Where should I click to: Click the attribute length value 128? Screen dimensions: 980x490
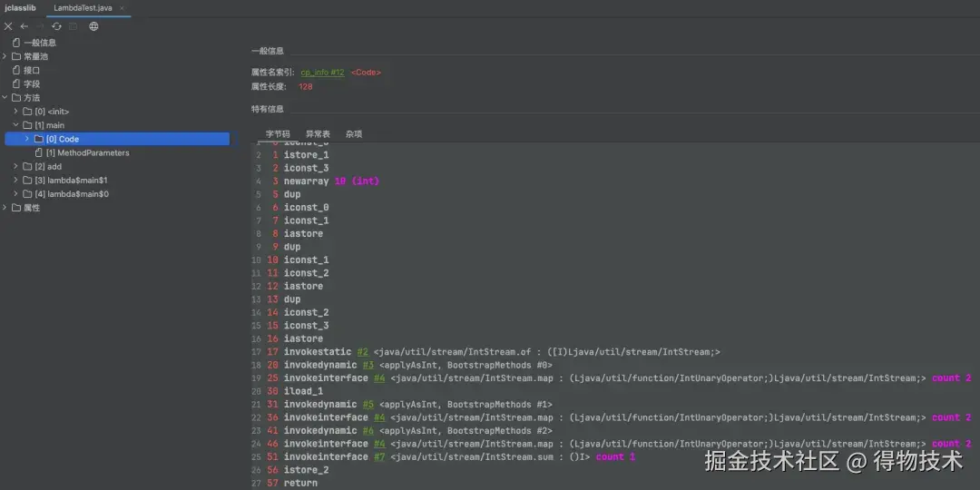(306, 87)
